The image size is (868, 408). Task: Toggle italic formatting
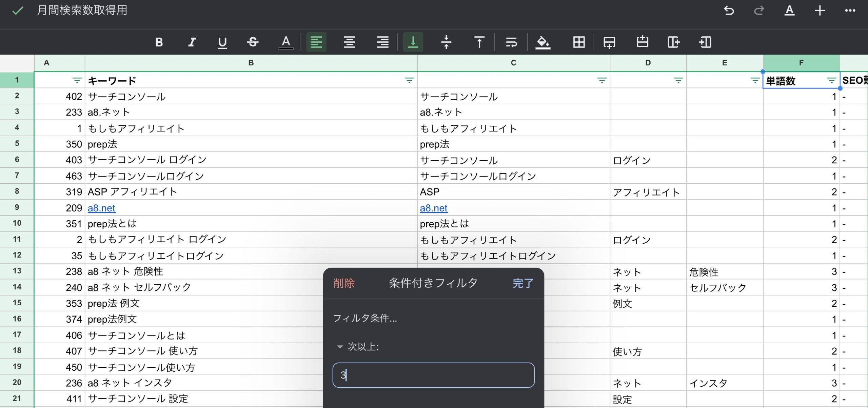tap(192, 42)
